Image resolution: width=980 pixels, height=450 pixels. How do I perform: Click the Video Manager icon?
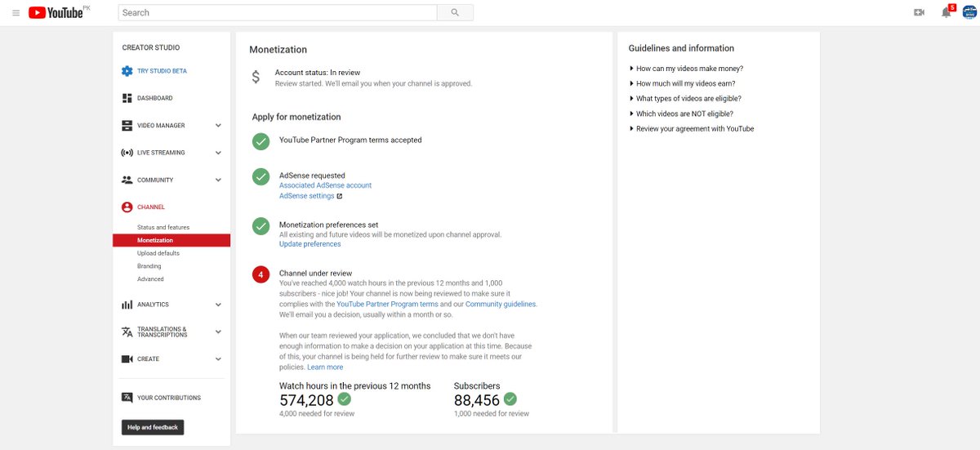point(127,126)
